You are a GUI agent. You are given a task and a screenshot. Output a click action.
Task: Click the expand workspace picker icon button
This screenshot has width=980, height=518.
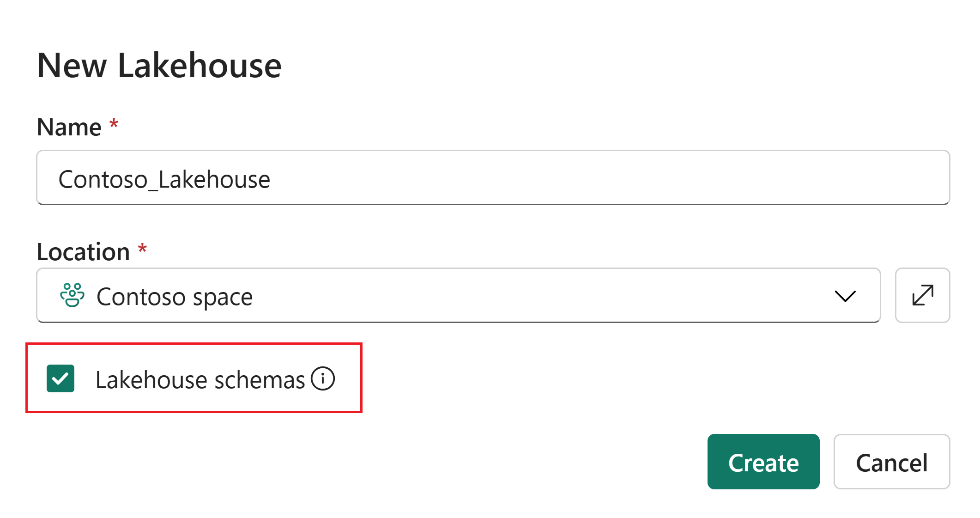[922, 295]
